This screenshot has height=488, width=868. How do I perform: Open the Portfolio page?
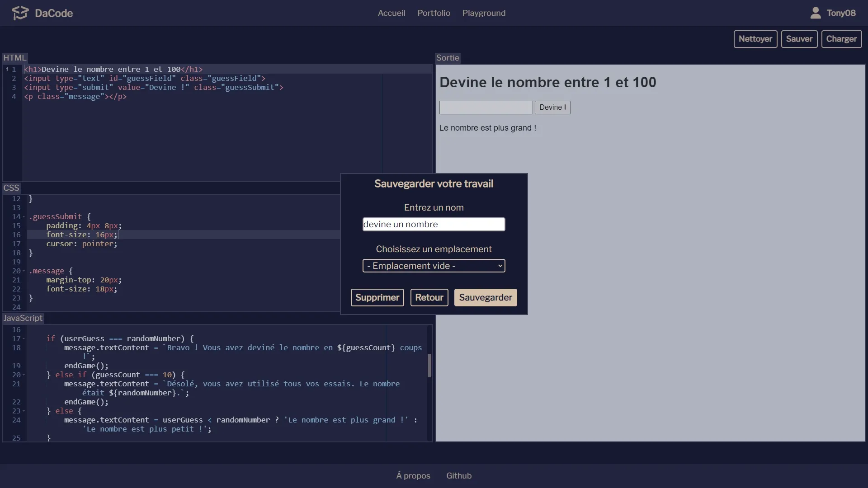434,13
